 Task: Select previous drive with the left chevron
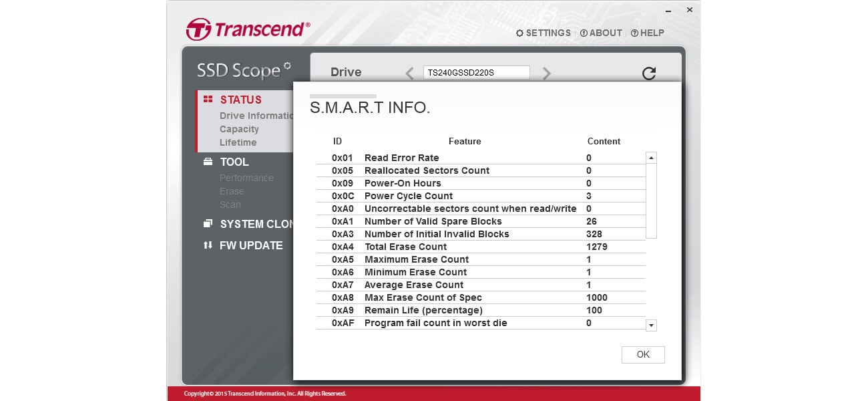click(409, 74)
